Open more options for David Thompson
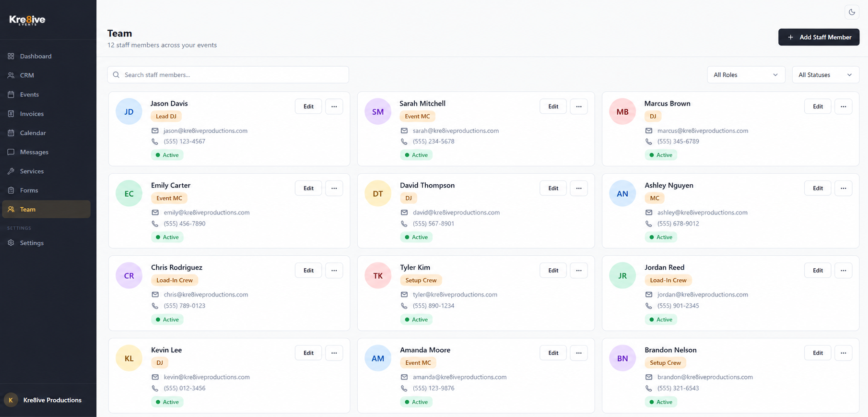The width and height of the screenshot is (868, 417). [579, 188]
